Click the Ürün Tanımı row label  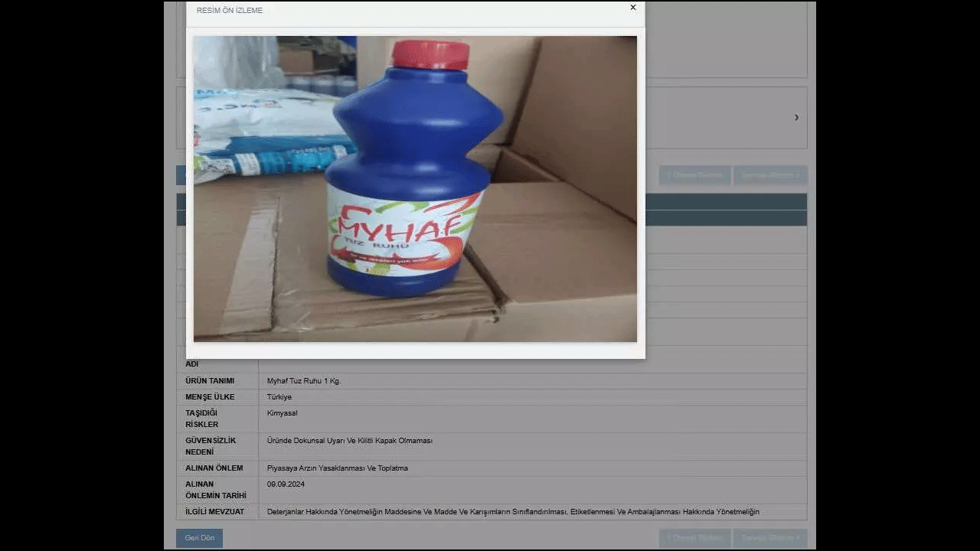click(210, 381)
